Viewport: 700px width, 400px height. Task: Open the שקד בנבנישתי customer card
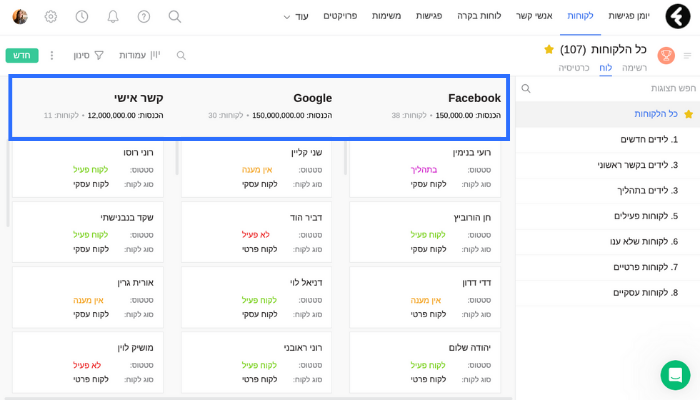(88, 232)
